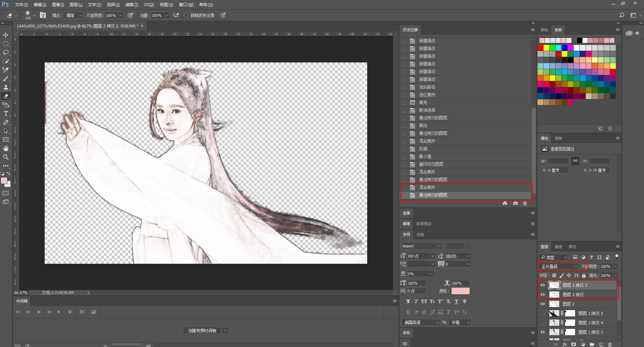Create new snapshot camera icon in History
The height and width of the screenshot is (347, 644).
coord(515,203)
